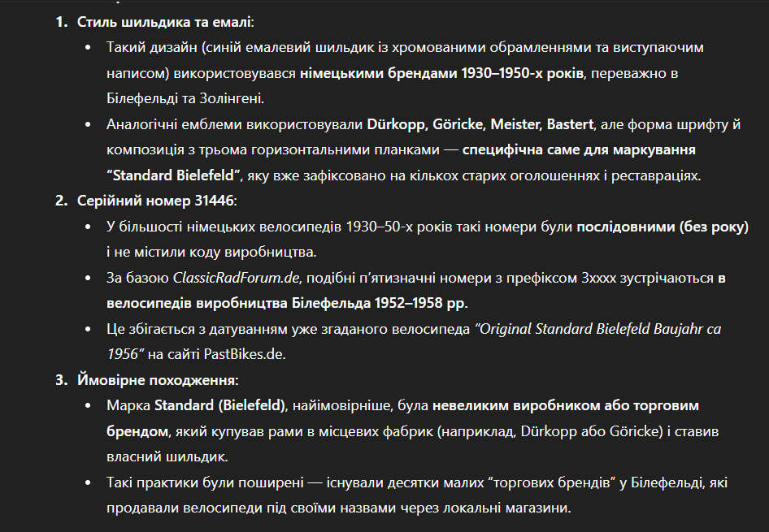
Task: Click the list number "3."
Action: pyautogui.click(x=62, y=379)
